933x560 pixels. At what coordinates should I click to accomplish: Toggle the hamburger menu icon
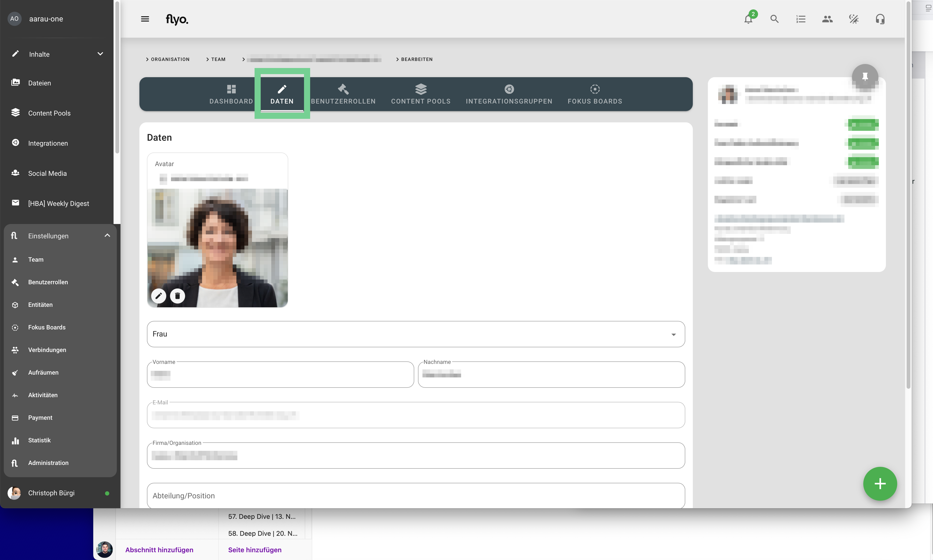tap(145, 19)
